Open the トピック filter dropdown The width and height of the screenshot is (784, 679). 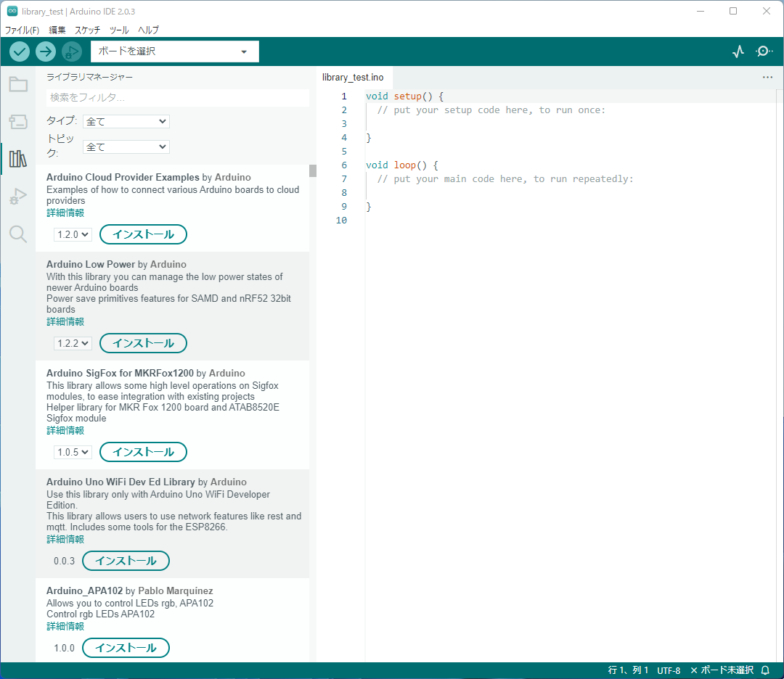click(x=126, y=147)
